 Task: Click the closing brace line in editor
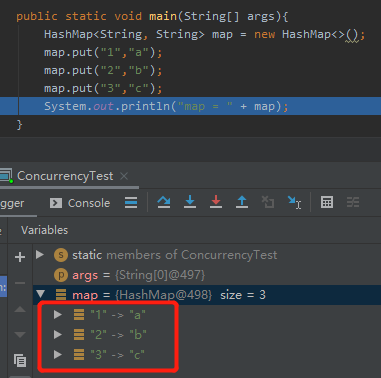click(19, 125)
